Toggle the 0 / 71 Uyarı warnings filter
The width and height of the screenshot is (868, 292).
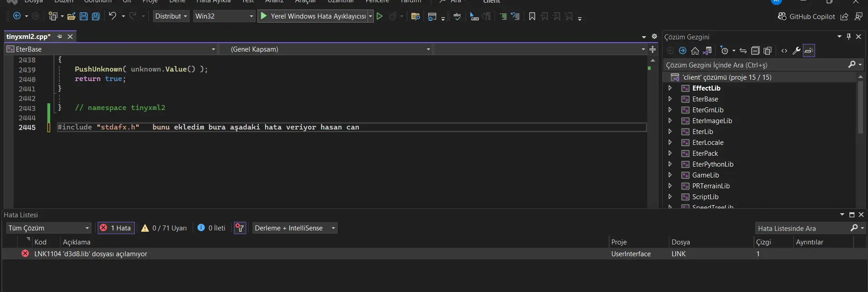[164, 228]
